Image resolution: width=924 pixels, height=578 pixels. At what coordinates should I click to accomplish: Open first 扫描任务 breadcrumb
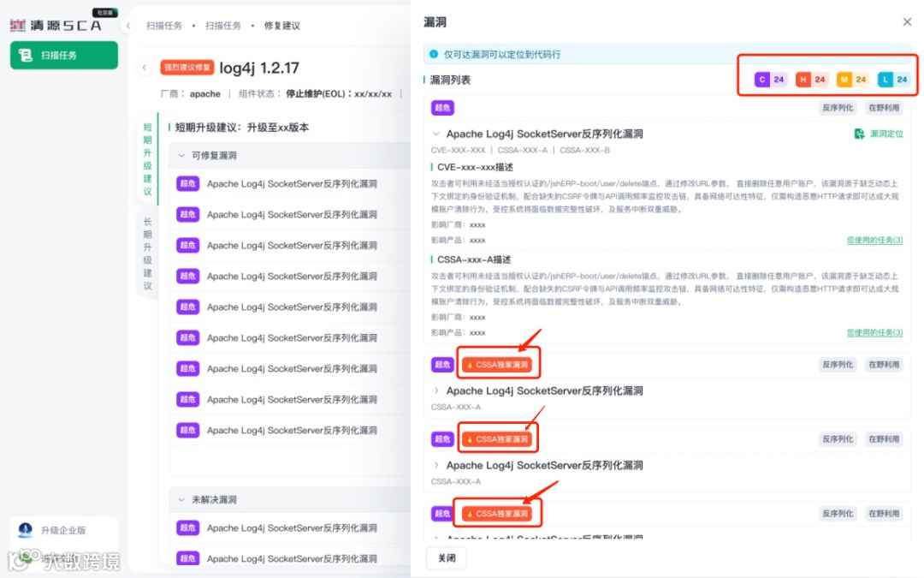click(x=163, y=26)
